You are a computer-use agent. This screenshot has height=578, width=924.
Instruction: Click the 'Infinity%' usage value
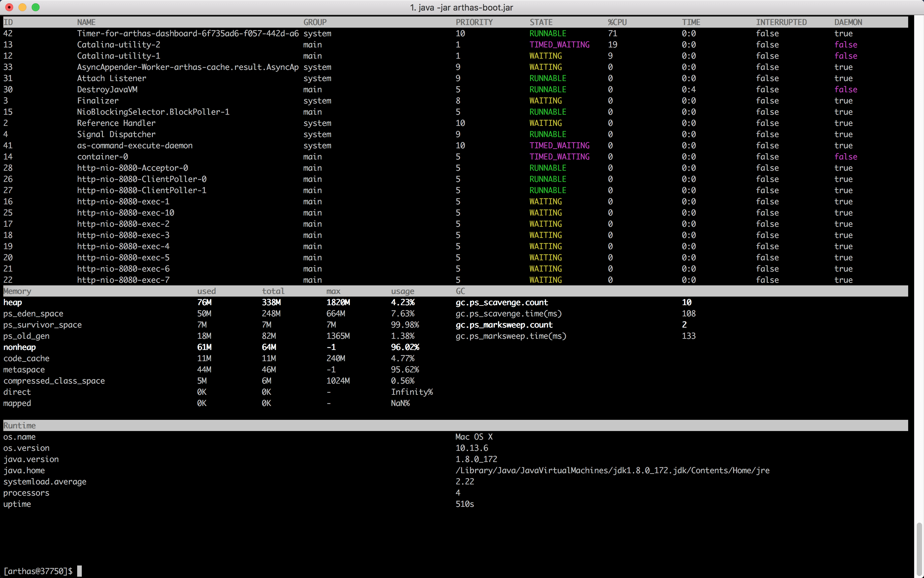[x=412, y=392]
